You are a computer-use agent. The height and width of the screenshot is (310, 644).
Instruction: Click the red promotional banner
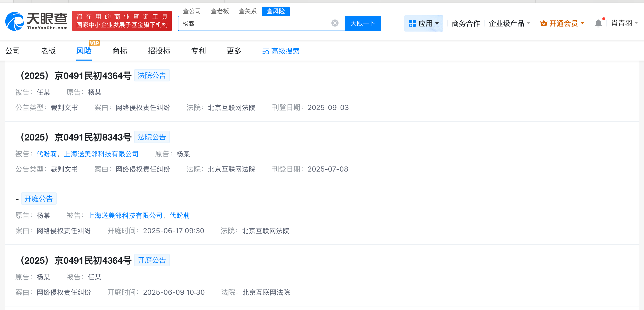click(122, 21)
